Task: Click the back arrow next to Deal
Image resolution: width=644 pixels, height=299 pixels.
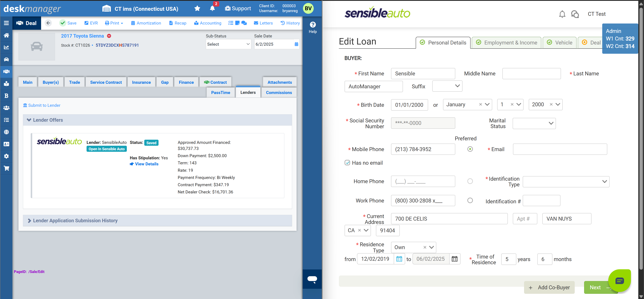Action: pyautogui.click(x=48, y=23)
